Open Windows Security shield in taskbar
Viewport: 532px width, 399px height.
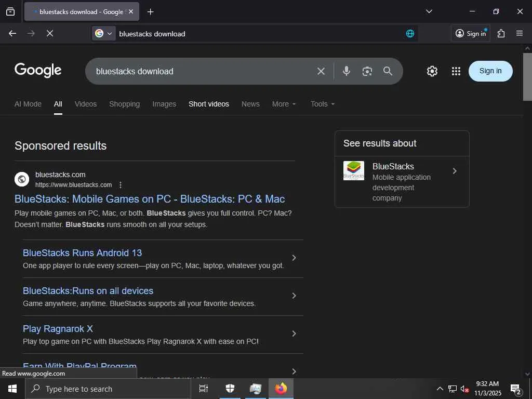point(230,389)
